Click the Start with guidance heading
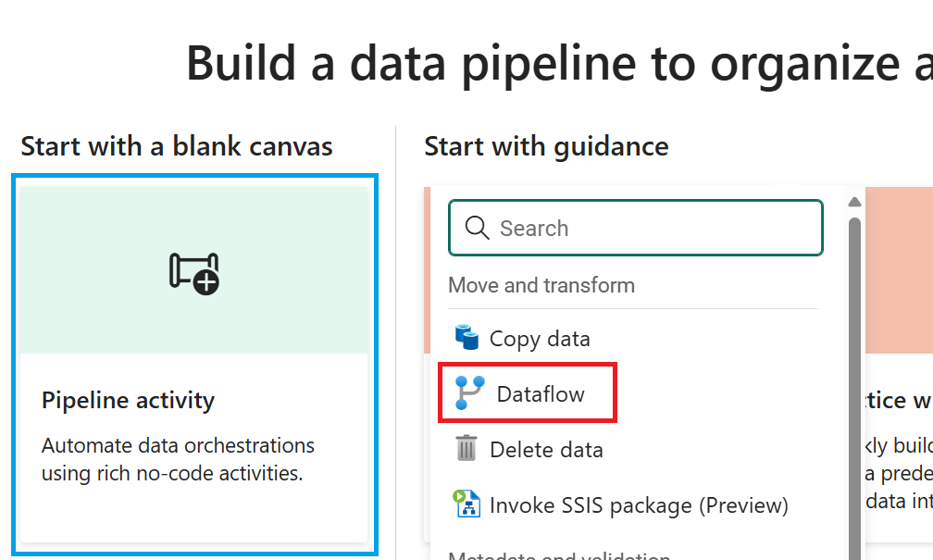Viewport: 933px width, 560px height. [x=546, y=145]
